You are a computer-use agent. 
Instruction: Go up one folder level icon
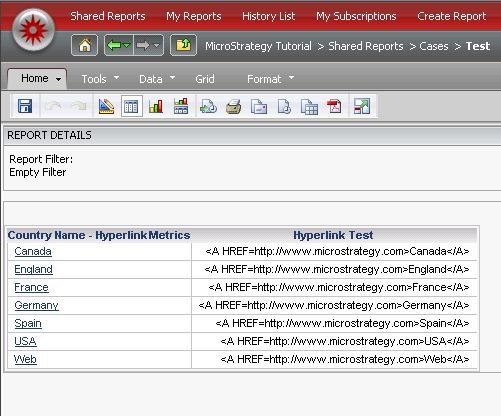point(183,45)
